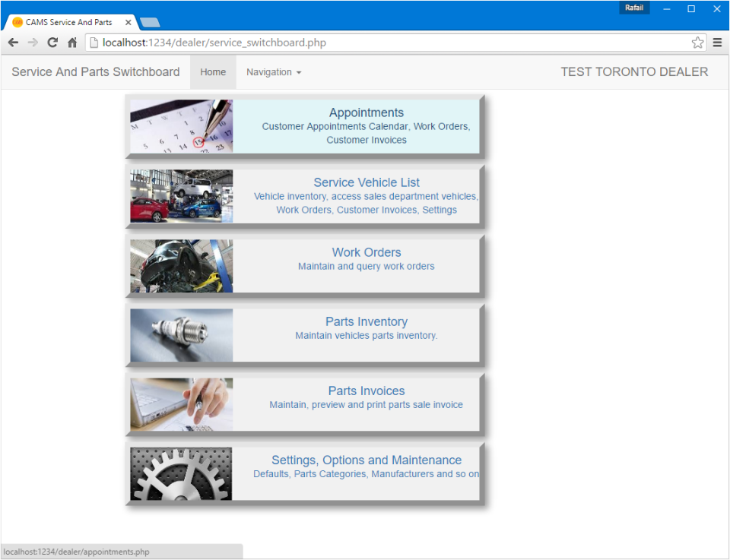Click the gear image for Settings
The height and width of the screenshot is (560, 730).
pos(181,473)
